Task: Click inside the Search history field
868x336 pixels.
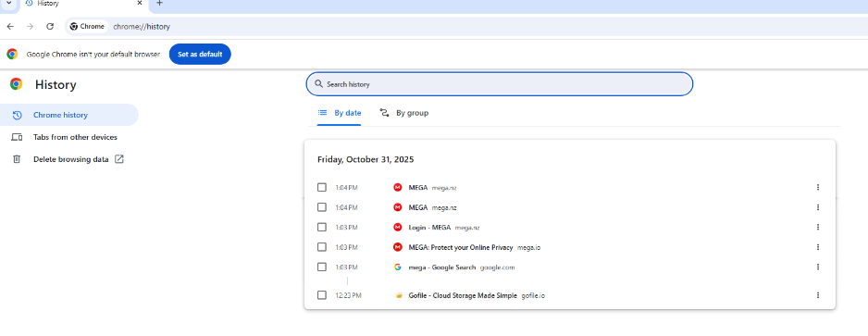Action: point(500,84)
